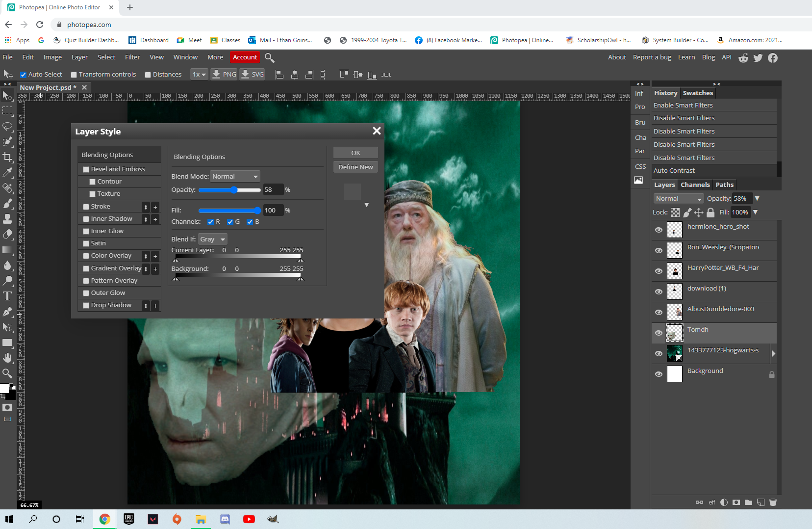Select the Dodge tool
812x529 pixels.
point(7,281)
